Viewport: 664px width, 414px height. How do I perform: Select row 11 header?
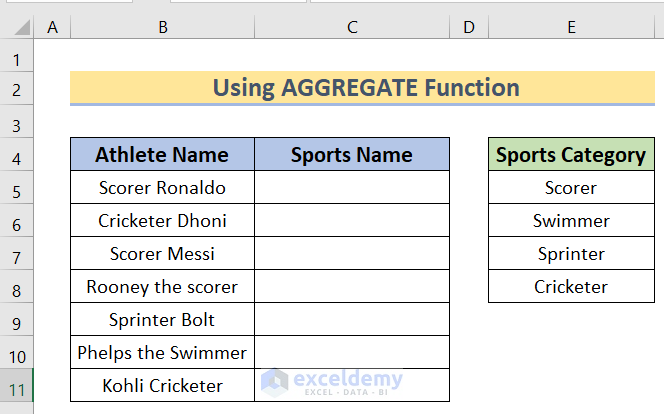point(17,385)
